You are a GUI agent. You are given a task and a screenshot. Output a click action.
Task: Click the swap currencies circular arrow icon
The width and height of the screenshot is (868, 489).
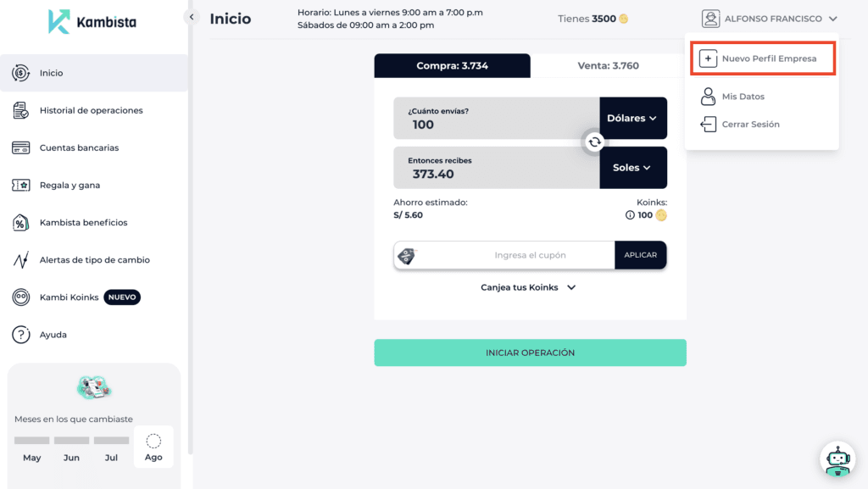tap(594, 142)
